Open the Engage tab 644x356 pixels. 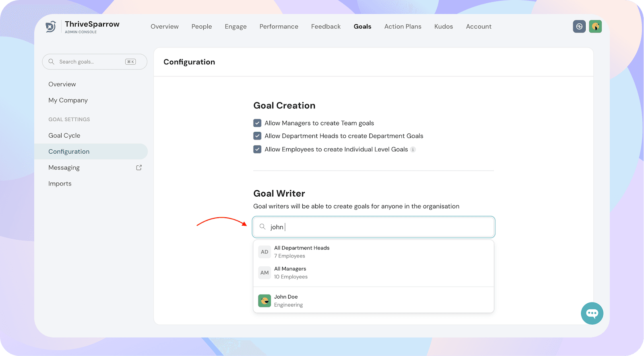[x=236, y=27]
